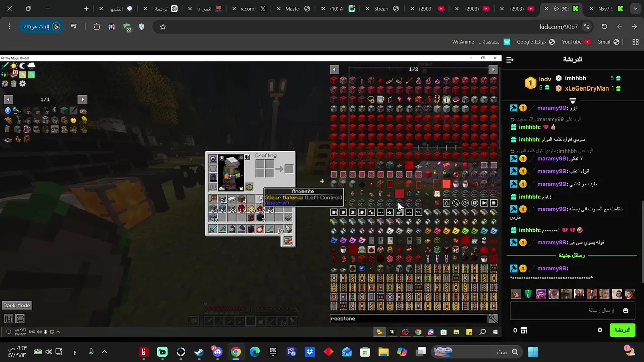Collapse the Kick chat panel

pos(510,60)
